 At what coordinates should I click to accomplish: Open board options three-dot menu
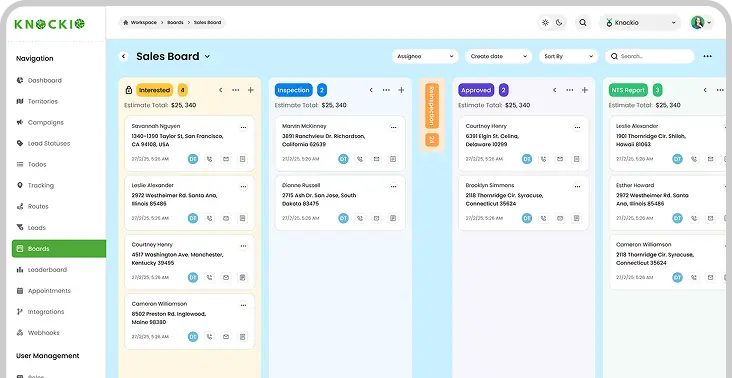[x=708, y=56]
